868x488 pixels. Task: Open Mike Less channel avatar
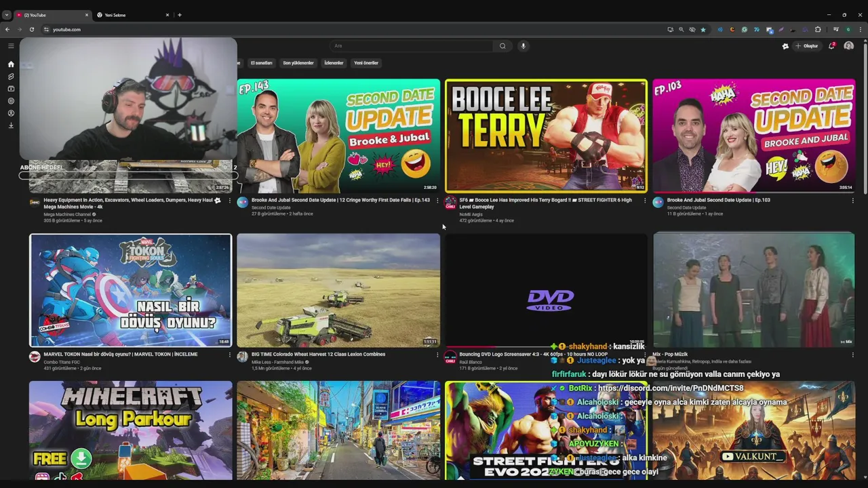pos(243,357)
